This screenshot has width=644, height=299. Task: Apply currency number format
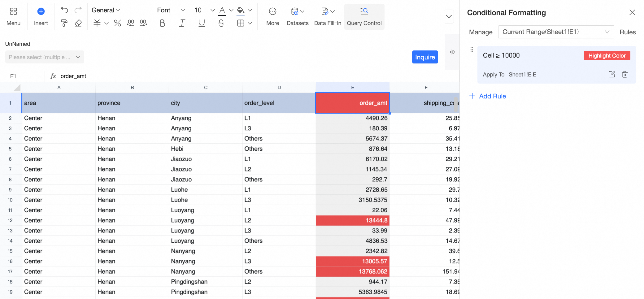pyautogui.click(x=97, y=23)
